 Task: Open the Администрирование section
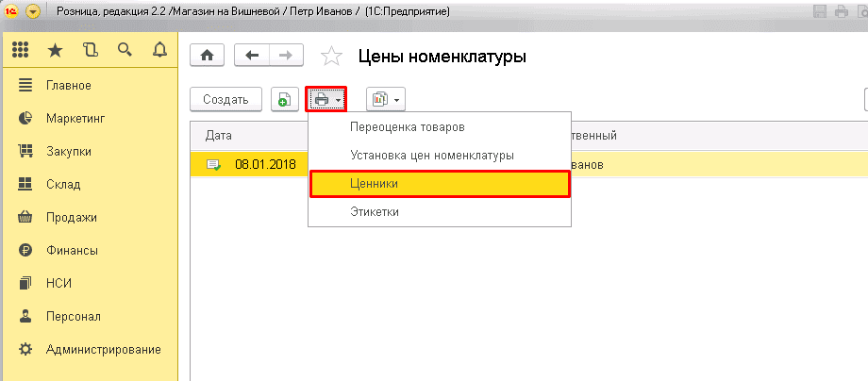(x=103, y=349)
